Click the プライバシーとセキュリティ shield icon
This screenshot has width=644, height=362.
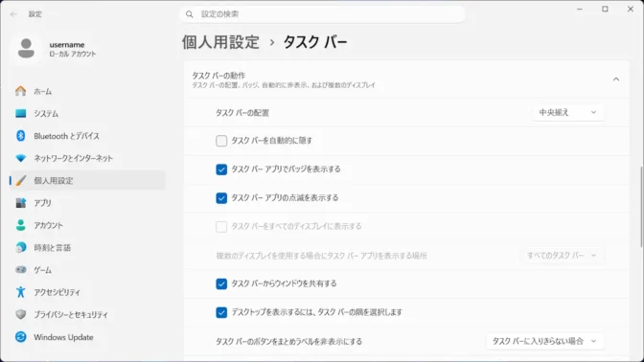[x=20, y=314]
